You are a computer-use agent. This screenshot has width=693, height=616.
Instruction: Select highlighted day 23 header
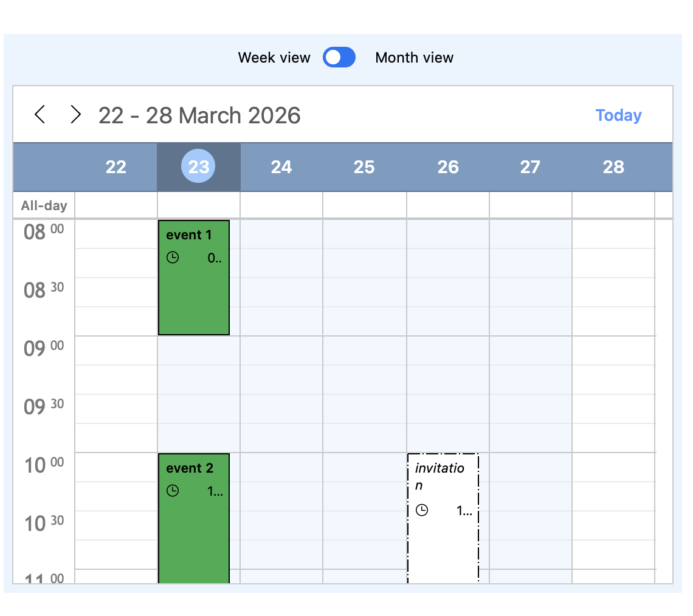pyautogui.click(x=198, y=167)
